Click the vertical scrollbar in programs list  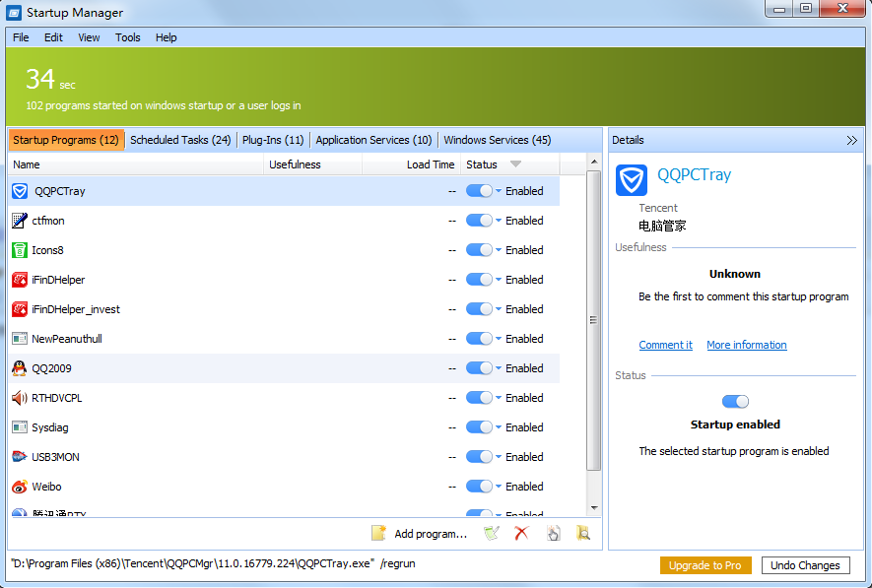pos(593,320)
